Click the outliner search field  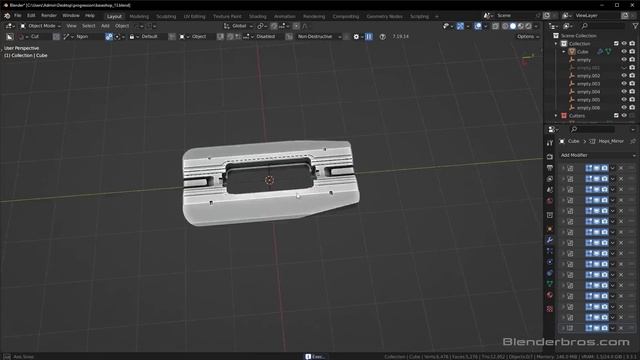(602, 26)
